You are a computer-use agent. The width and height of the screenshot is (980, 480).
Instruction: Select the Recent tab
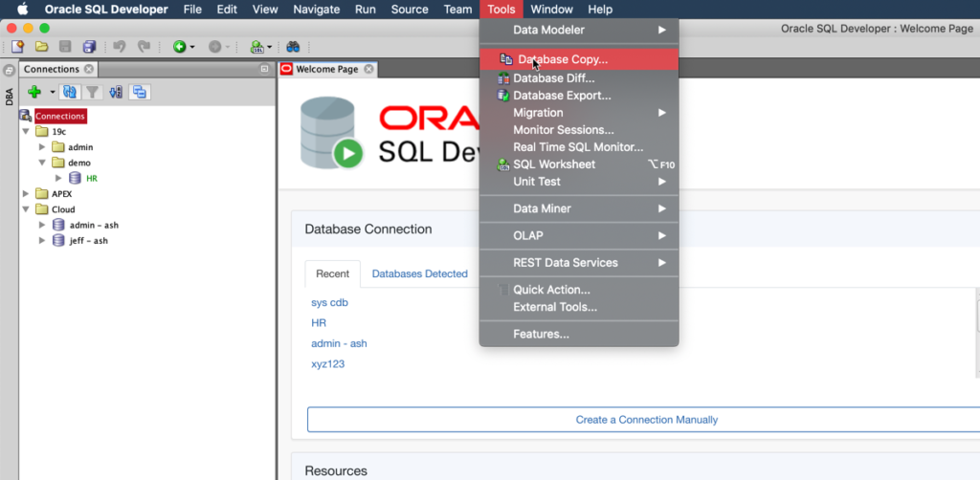[332, 273]
